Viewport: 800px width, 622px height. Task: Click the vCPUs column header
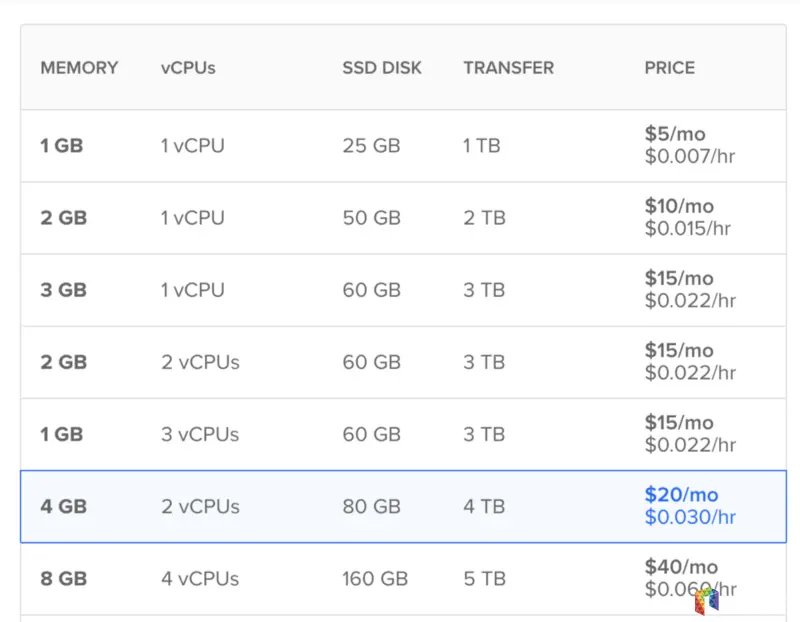188,68
